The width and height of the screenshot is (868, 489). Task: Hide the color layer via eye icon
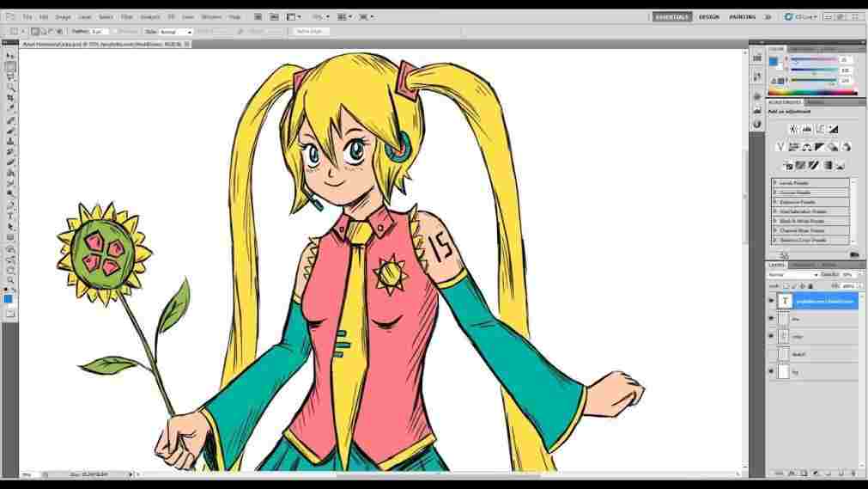point(771,336)
